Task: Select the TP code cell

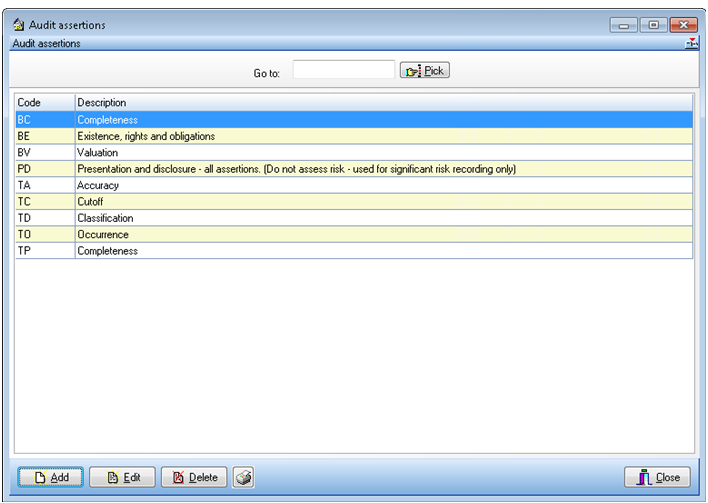Action: point(45,251)
